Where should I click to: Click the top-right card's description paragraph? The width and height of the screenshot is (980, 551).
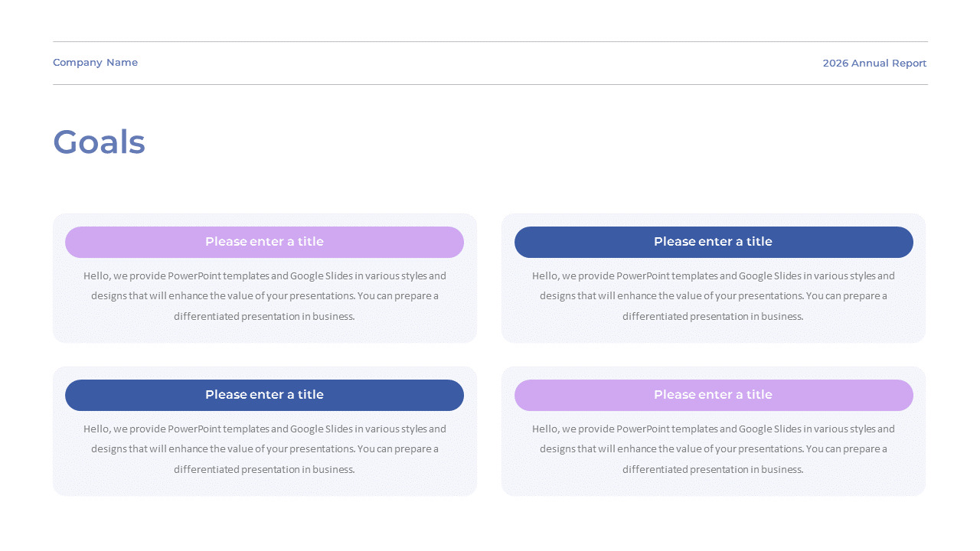coord(714,296)
